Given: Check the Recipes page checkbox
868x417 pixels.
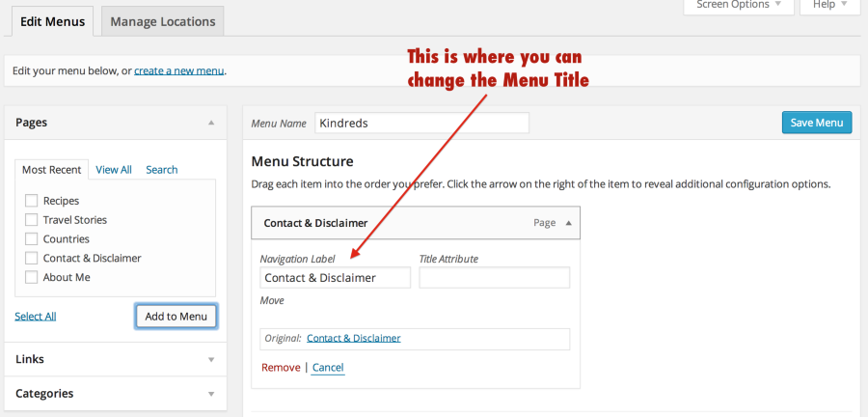Looking at the screenshot, I should coord(32,201).
